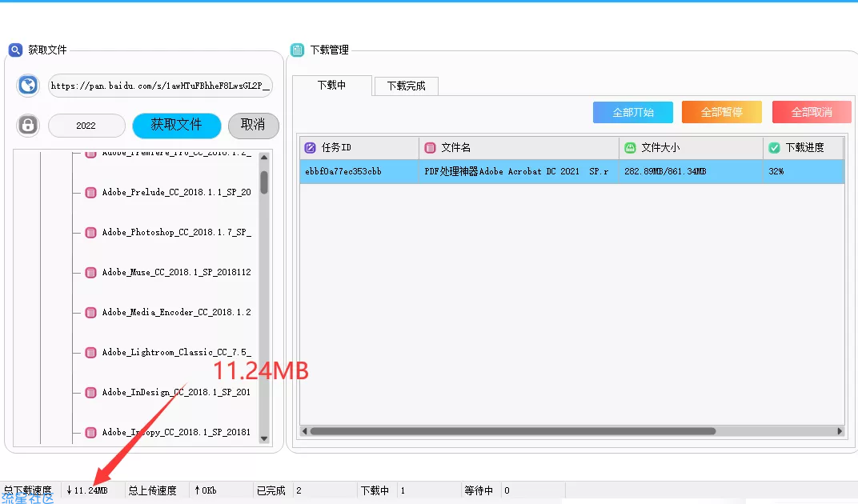Select Adobe_Photoshop_CC_2018.1.7_SP_ in file tree
The height and width of the screenshot is (504, 858).
(176, 232)
